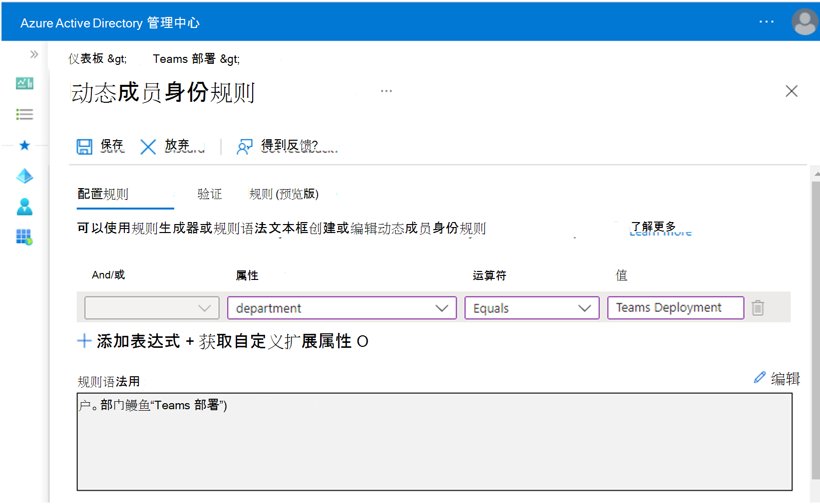Discard changes with 放弃 button

click(172, 146)
